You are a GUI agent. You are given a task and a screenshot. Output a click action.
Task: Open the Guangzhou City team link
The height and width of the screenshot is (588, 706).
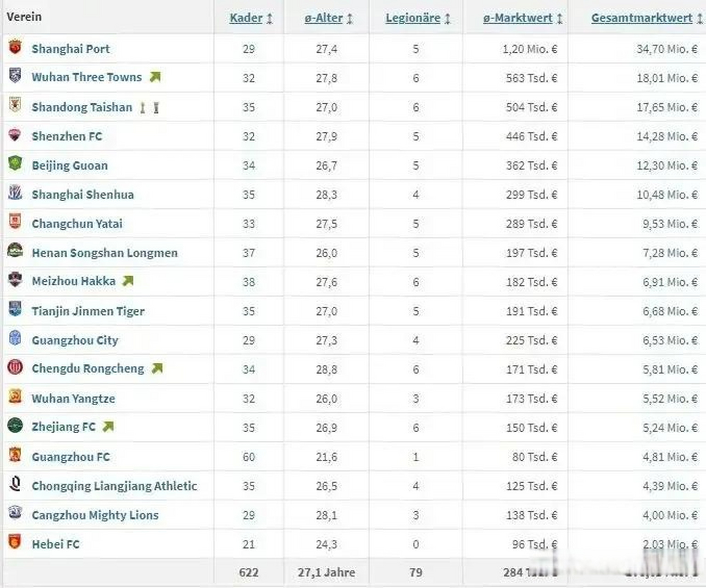pos(75,340)
